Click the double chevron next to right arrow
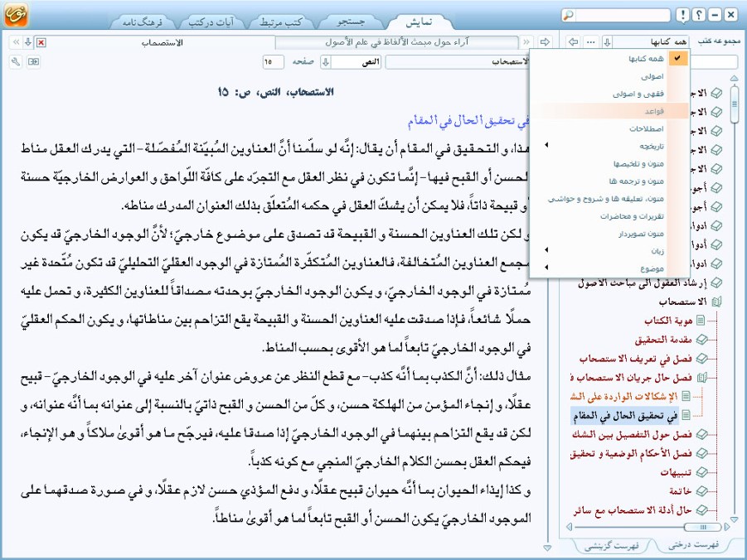This screenshot has height=560, width=747. pyautogui.click(x=526, y=42)
